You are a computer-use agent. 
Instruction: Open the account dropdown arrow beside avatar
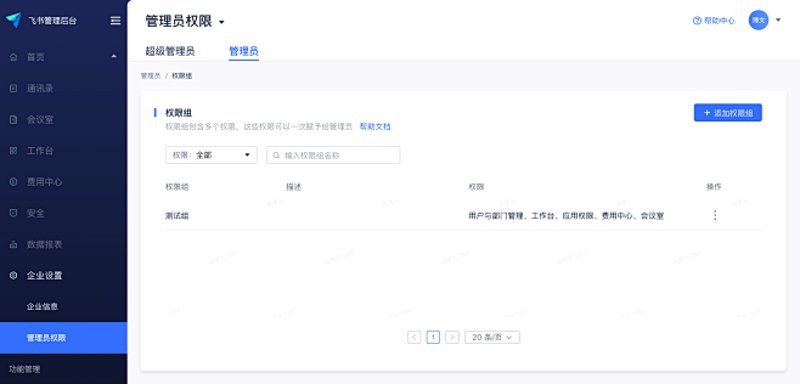coord(778,20)
